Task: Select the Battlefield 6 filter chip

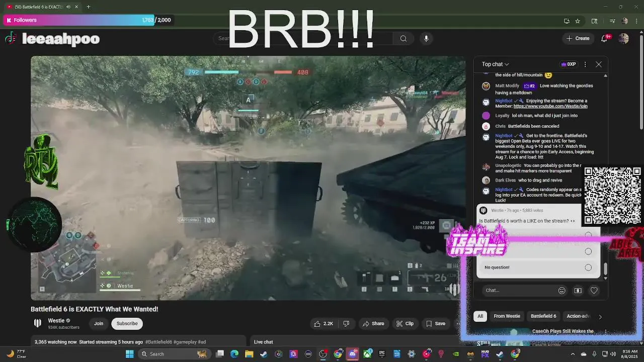Action: (543, 316)
